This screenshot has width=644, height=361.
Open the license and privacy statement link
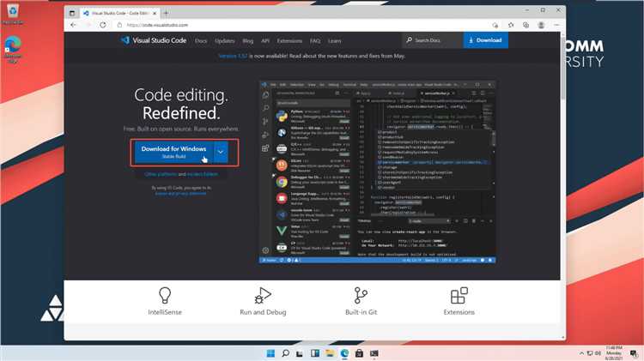pyautogui.click(x=180, y=193)
